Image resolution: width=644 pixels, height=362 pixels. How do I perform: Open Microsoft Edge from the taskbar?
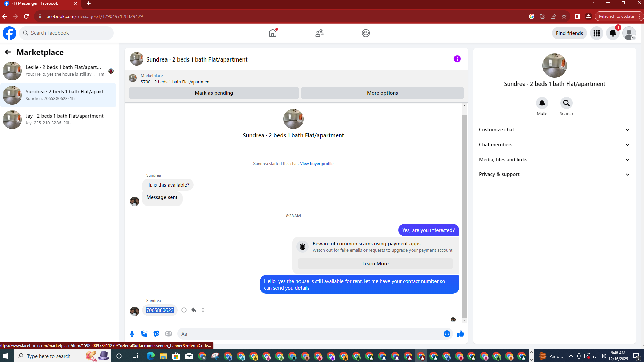pyautogui.click(x=151, y=356)
